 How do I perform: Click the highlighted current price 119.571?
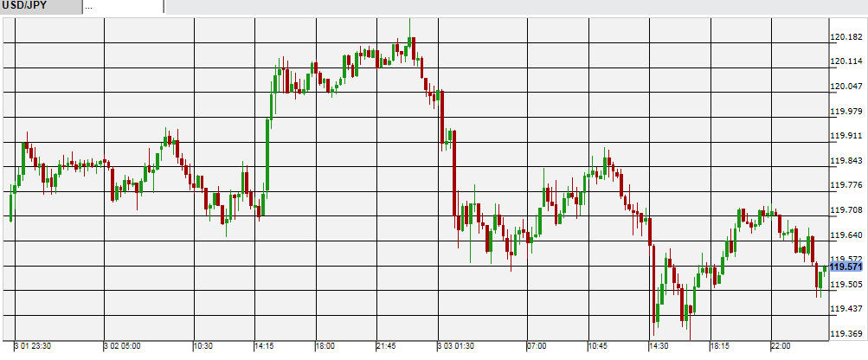tap(846, 267)
